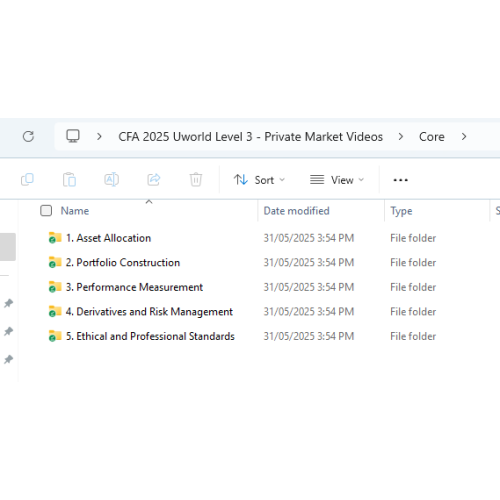This screenshot has height=500, width=500.
Task: Click the highlighted item in left navigation pane
Action: point(8,247)
